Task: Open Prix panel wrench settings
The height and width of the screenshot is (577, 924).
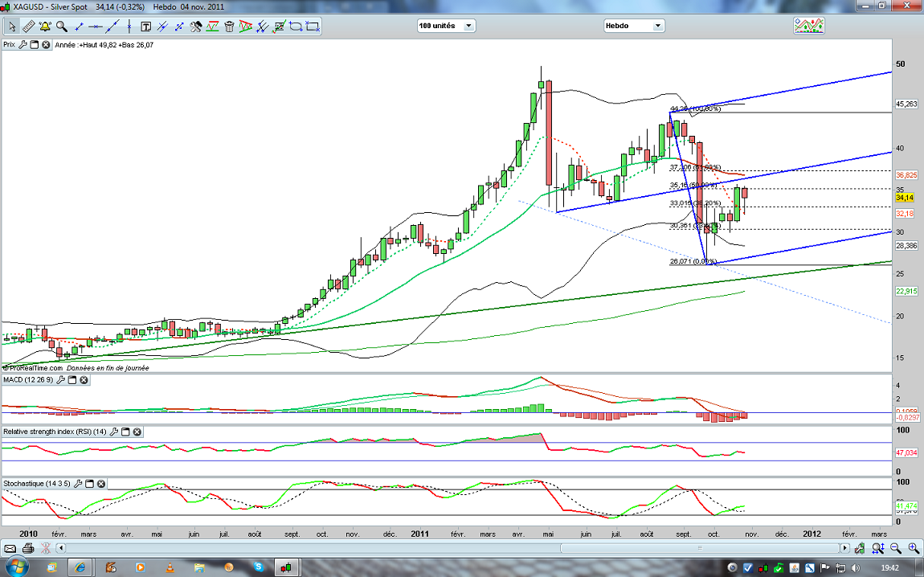Action: point(23,45)
